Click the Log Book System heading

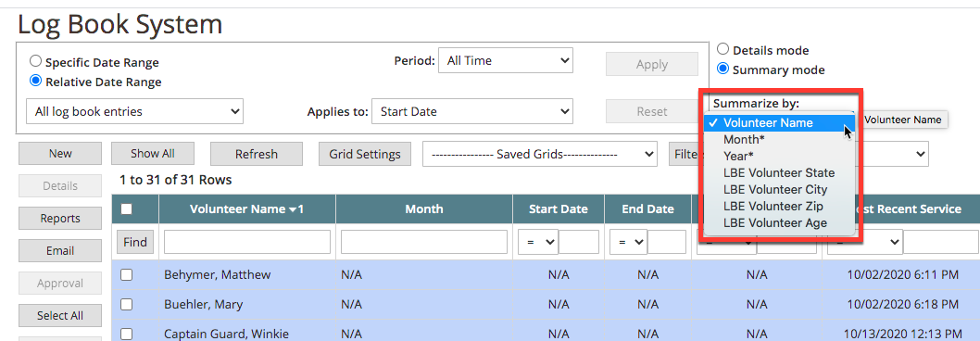(120, 24)
